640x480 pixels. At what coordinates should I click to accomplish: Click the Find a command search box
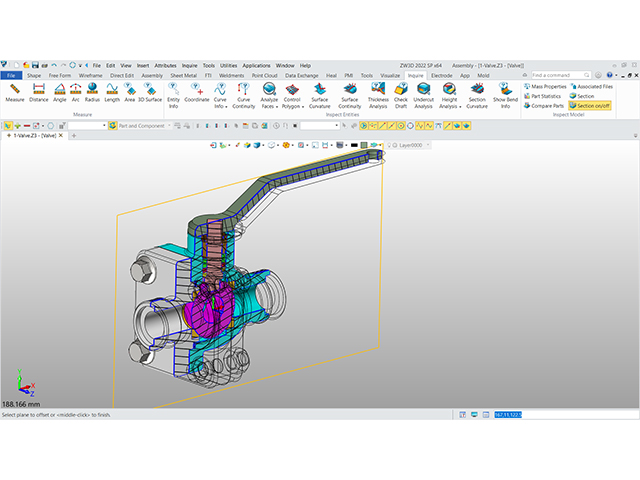(x=561, y=75)
